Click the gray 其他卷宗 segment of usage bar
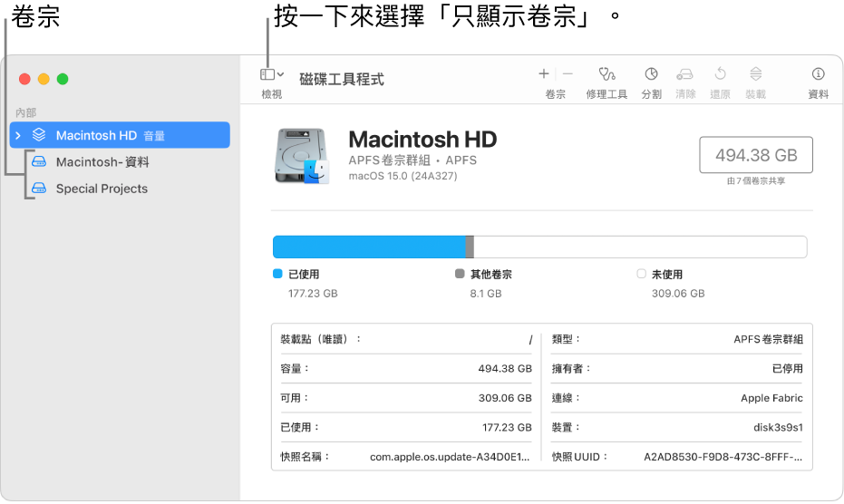The width and height of the screenshot is (844, 504). 470,247
